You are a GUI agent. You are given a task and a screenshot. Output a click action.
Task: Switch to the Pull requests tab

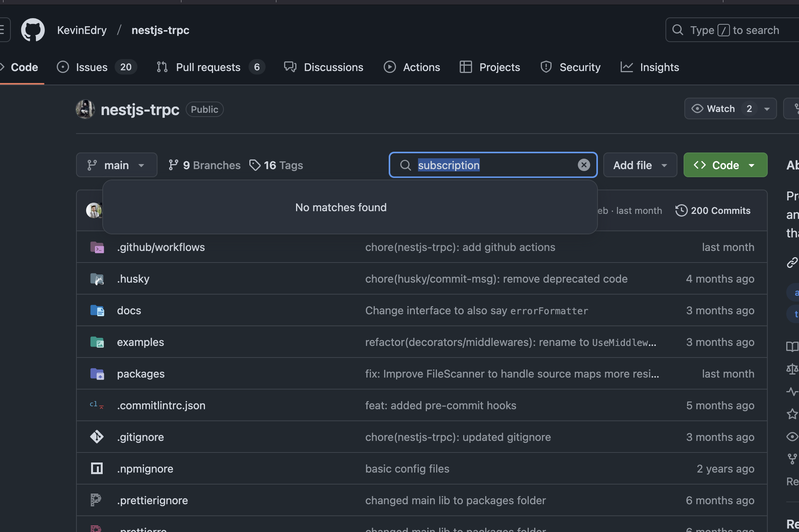211,67
